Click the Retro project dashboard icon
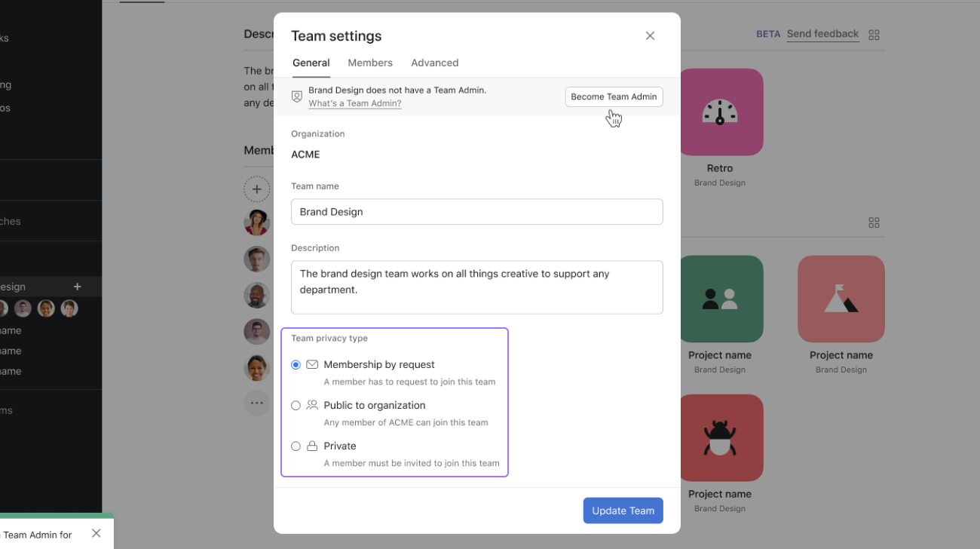This screenshot has width=980, height=549. [x=720, y=112]
